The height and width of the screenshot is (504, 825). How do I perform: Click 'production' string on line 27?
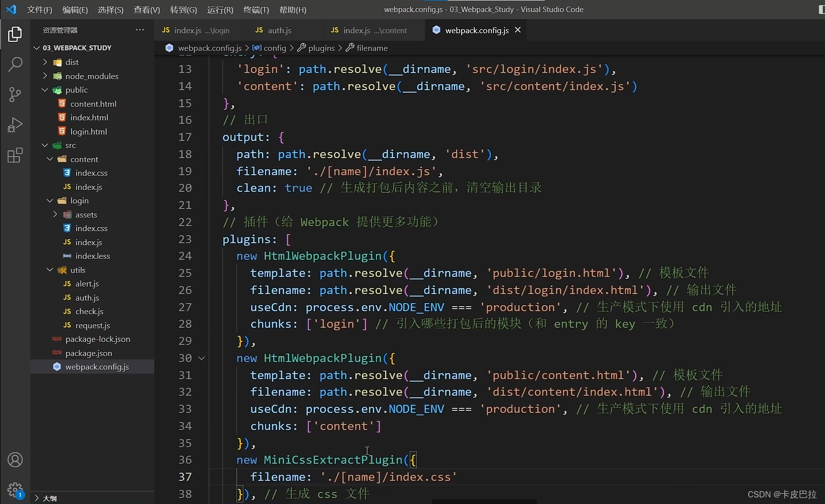520,307
